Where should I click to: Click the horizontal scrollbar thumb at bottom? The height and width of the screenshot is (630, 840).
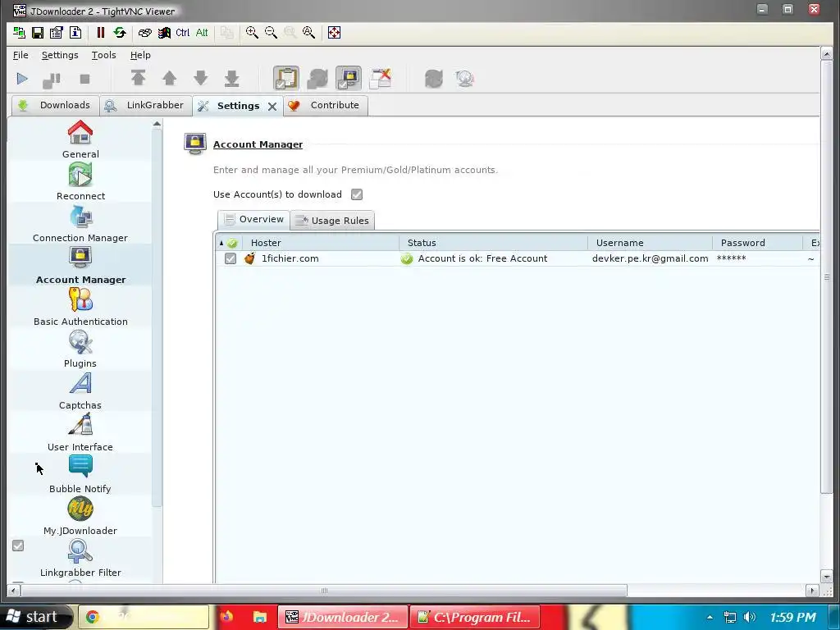[x=323, y=591]
